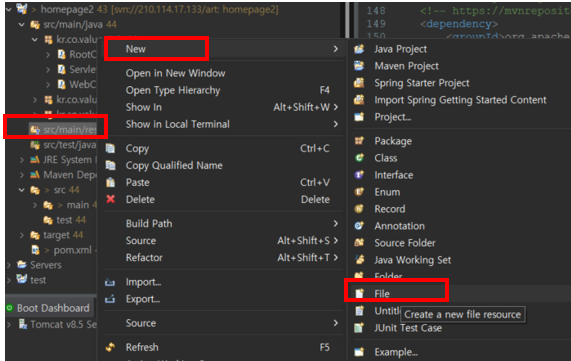Click the Example... icon
This screenshot has height=361, width=571.
pyautogui.click(x=359, y=352)
